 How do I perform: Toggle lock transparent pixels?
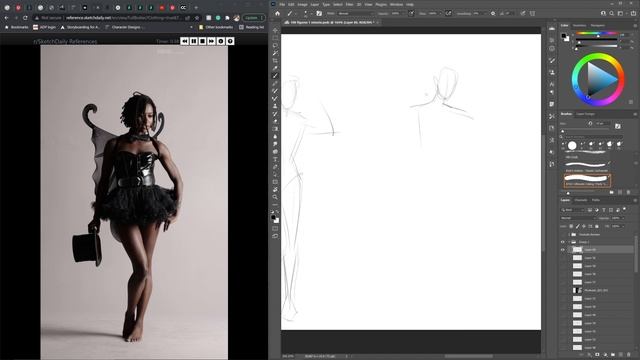(x=571, y=226)
